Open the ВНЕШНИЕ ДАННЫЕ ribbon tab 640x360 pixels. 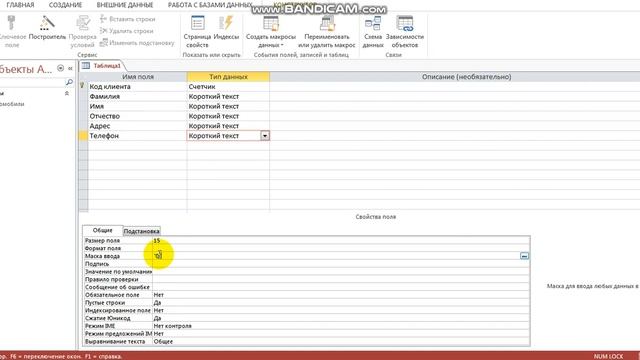click(x=125, y=5)
